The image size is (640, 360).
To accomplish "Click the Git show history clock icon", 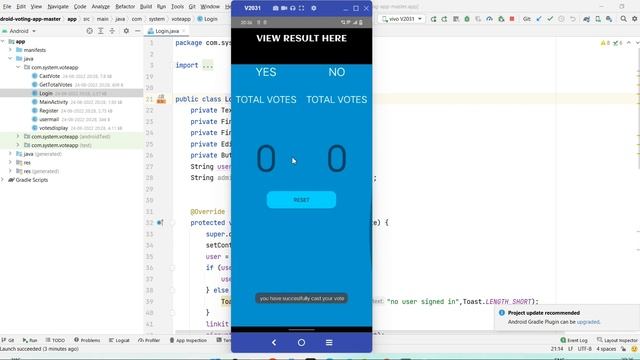I will tap(561, 19).
